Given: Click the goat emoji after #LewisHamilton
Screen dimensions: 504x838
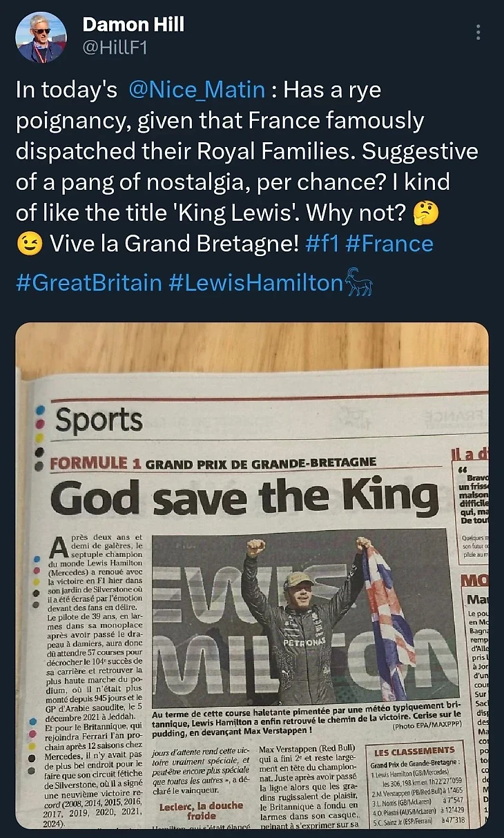Looking at the screenshot, I should [358, 282].
